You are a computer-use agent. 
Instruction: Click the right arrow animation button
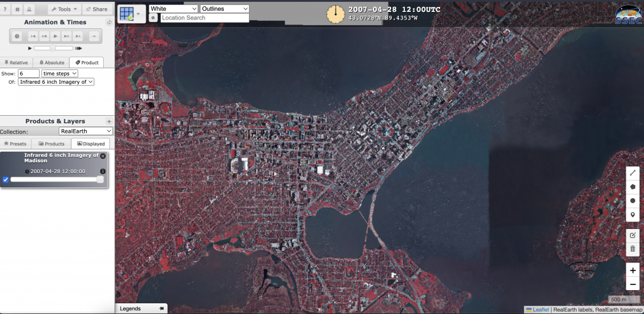(x=94, y=36)
